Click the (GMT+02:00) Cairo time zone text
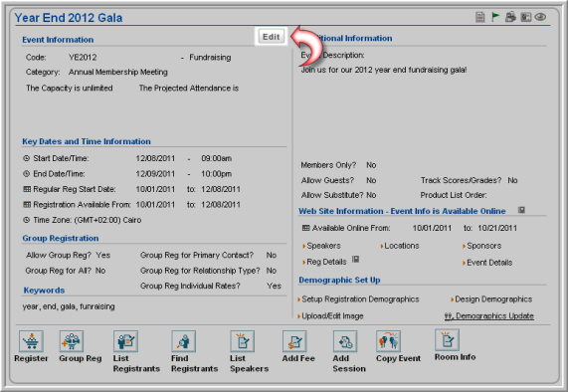The height and width of the screenshot is (392, 568). (x=107, y=220)
